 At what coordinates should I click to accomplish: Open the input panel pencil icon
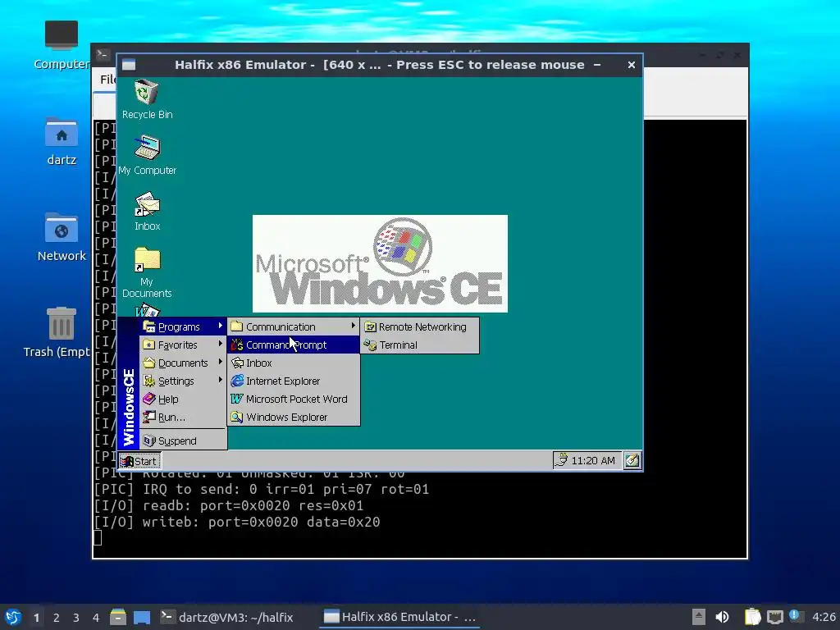[x=632, y=461]
